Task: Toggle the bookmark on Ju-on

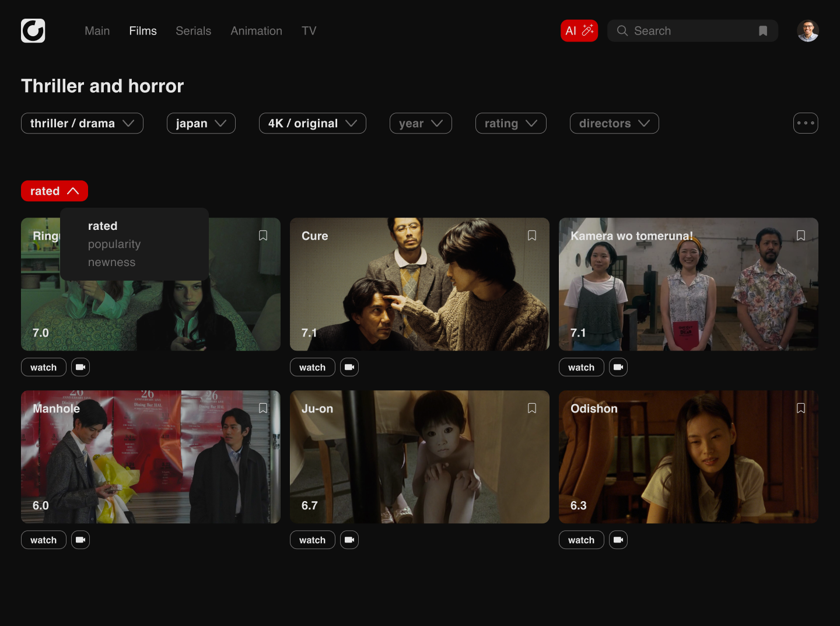Action: 532,408
